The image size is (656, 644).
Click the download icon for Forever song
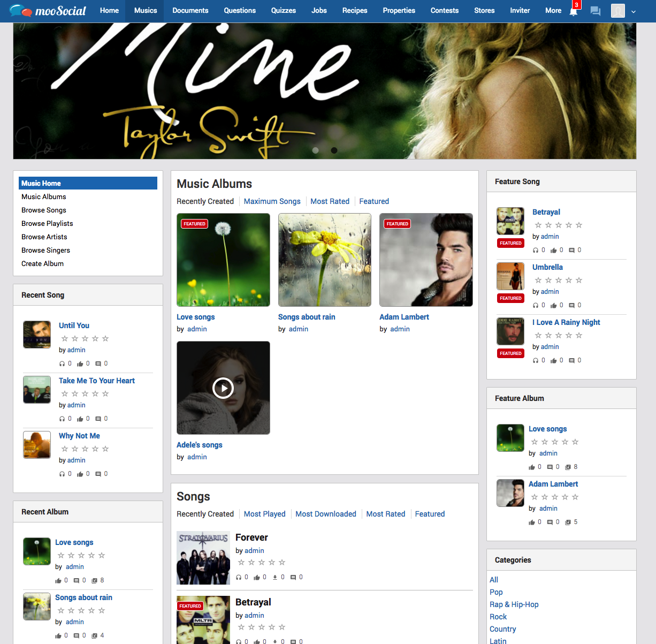tap(275, 578)
